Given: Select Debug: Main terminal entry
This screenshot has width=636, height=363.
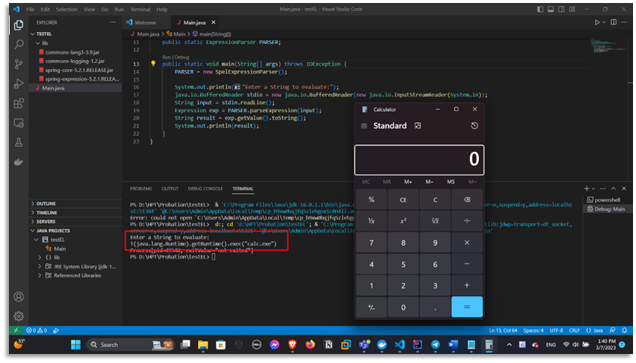Looking at the screenshot, I should pos(606,209).
